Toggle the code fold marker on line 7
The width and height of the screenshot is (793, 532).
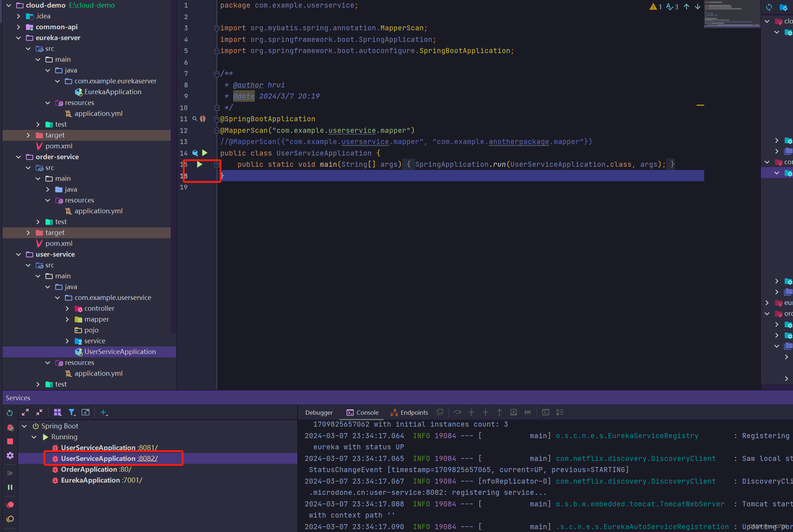[217, 74]
